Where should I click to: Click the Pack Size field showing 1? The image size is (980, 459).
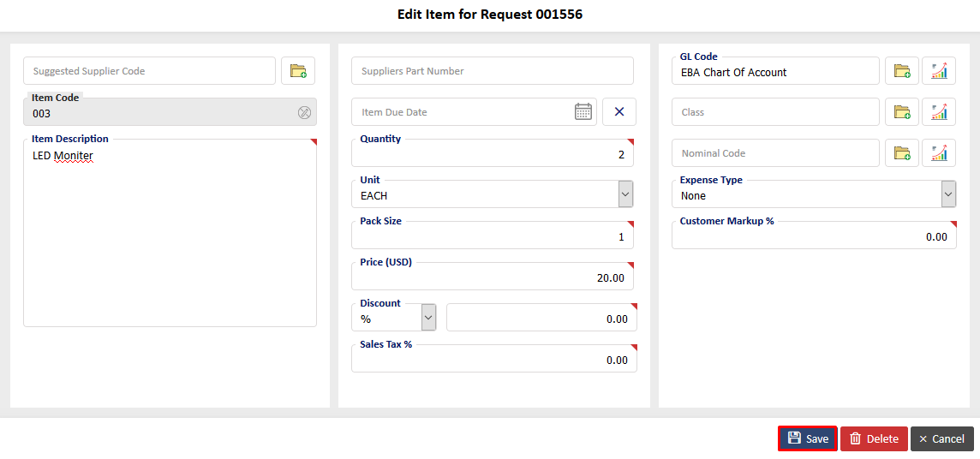[x=493, y=235]
